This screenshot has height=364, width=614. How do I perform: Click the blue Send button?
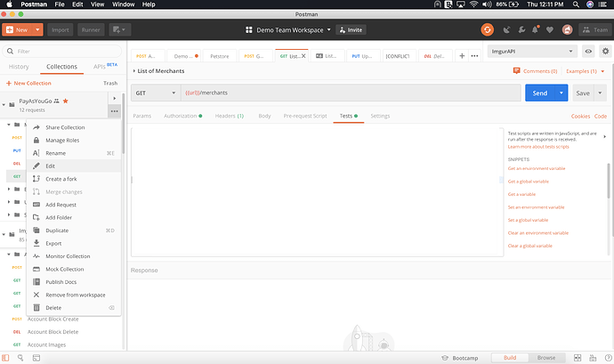[540, 93]
